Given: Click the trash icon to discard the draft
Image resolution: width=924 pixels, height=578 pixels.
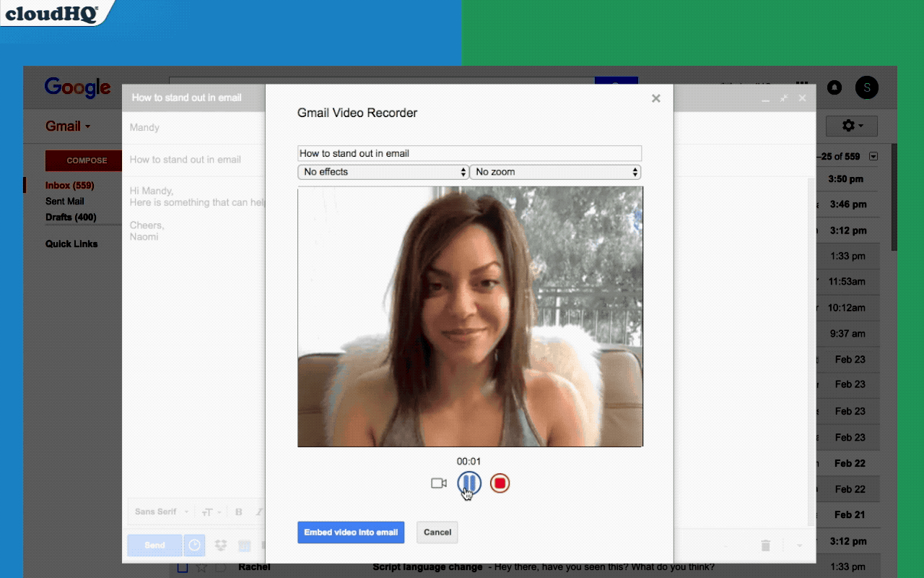Looking at the screenshot, I should [765, 545].
